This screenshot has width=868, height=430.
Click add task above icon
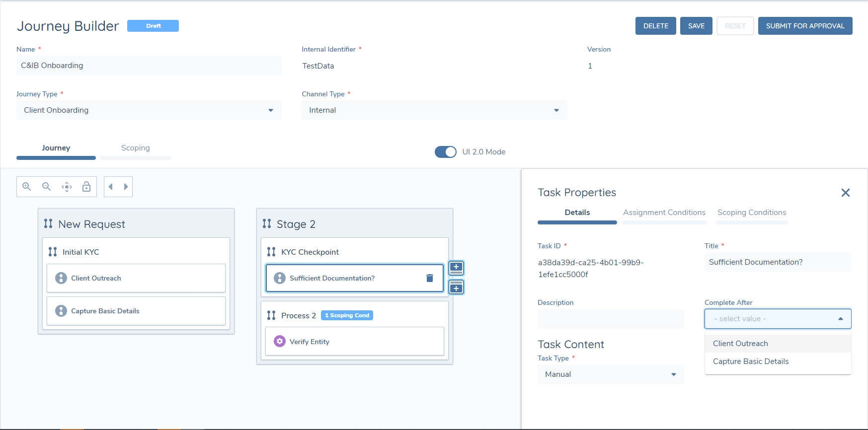tap(456, 268)
